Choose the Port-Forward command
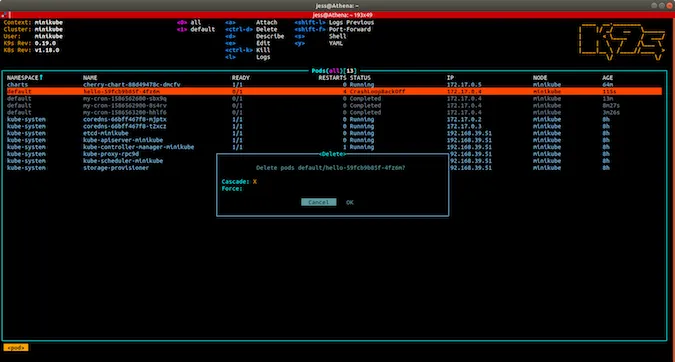Image resolution: width=675 pixels, height=362 pixels. click(x=350, y=29)
